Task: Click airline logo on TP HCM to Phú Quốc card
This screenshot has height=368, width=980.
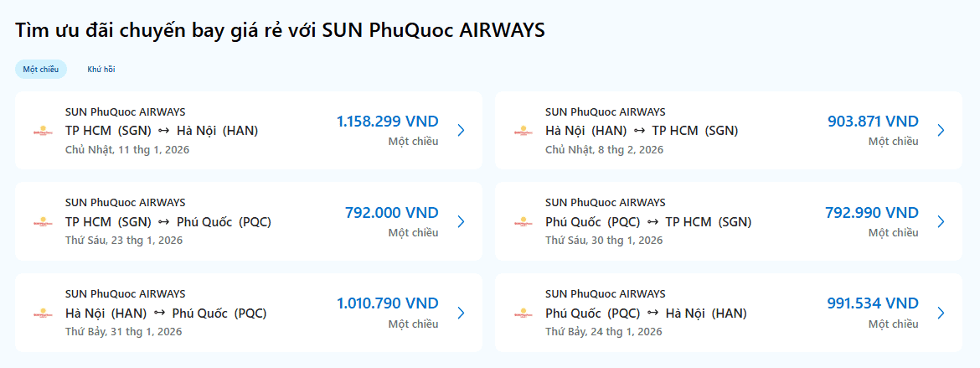Action: coord(43,222)
